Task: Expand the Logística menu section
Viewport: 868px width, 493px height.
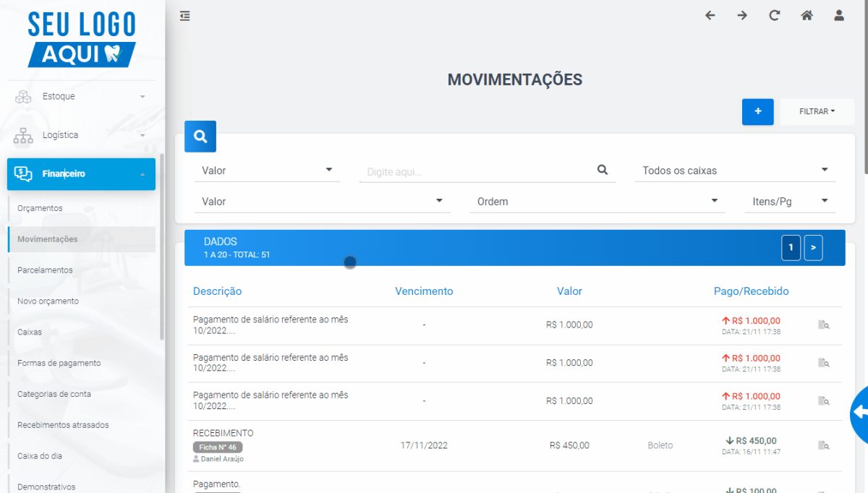Action: point(81,135)
